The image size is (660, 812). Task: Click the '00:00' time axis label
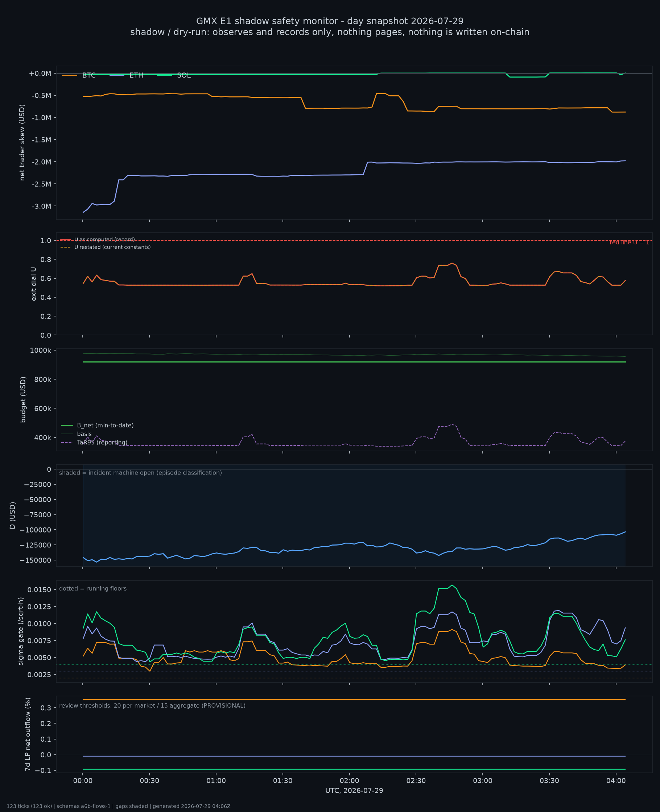(83, 781)
